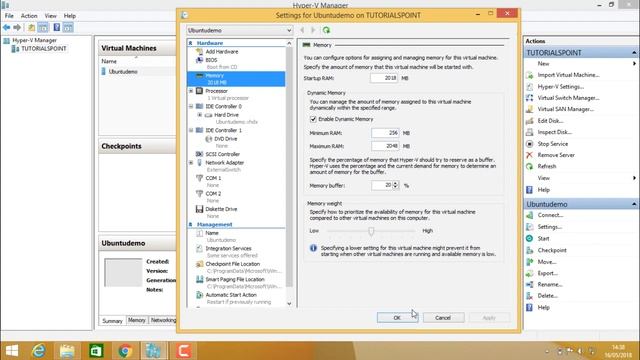Click the Cancel button
Screen dimensions: 640x360
pyautogui.click(x=443, y=318)
